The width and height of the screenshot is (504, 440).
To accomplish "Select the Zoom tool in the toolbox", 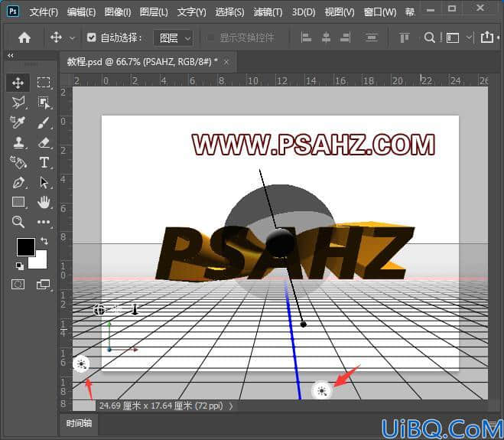I will pos(18,222).
